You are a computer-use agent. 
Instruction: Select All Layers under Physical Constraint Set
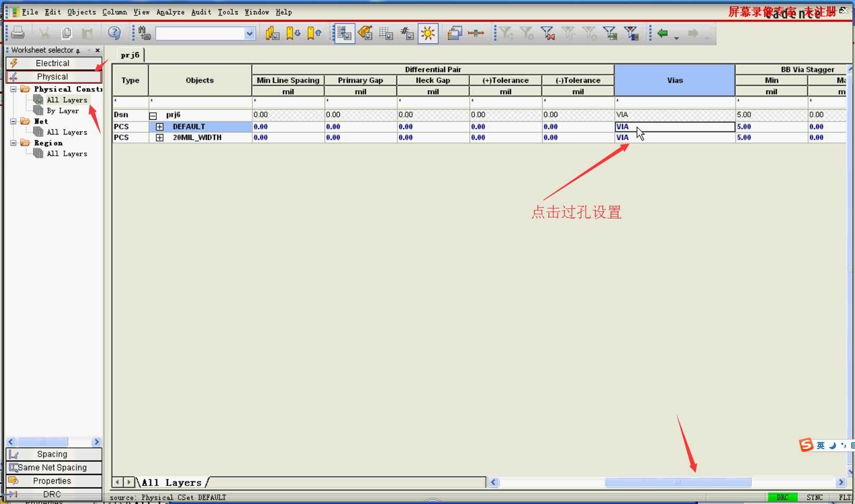coord(67,100)
